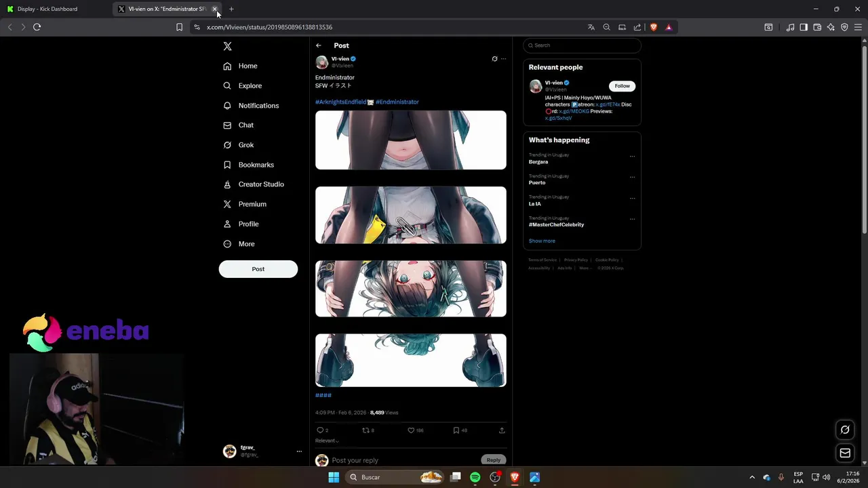Click Brave Rewards triangle icon
The height and width of the screenshot is (488, 868).
click(669, 27)
